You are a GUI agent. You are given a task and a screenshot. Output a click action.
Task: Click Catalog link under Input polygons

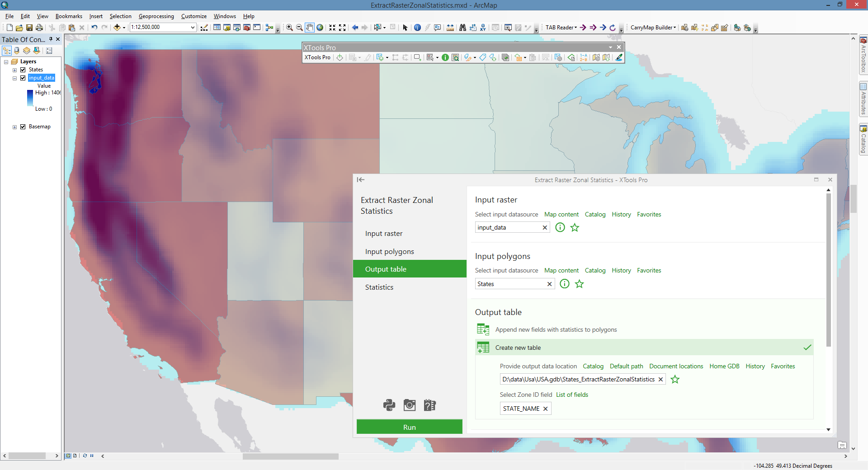tap(595, 270)
